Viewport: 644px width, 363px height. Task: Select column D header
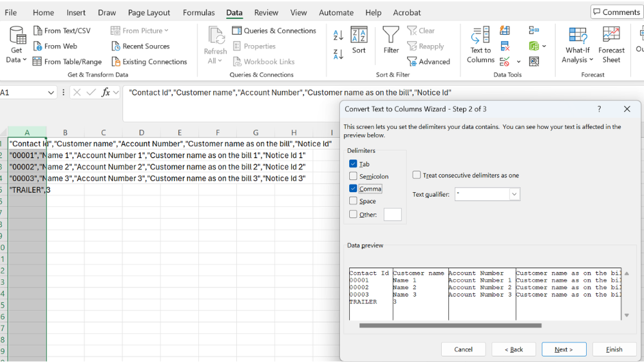(x=141, y=132)
